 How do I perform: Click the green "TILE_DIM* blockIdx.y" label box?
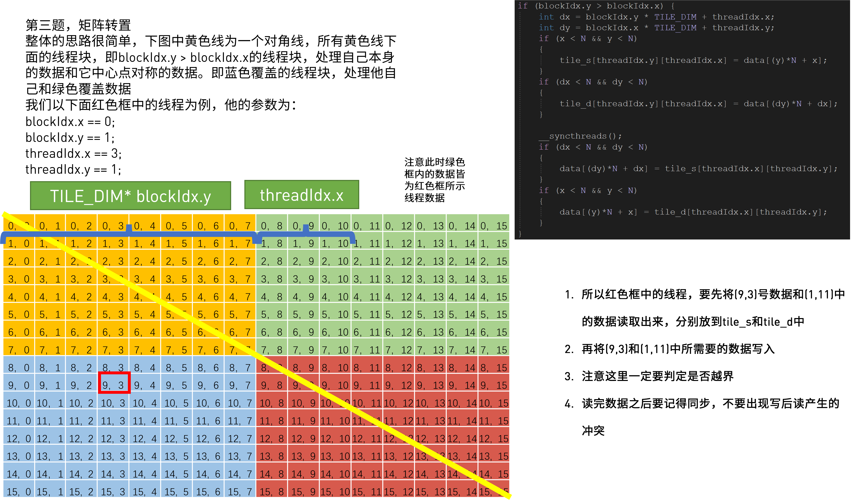131,196
